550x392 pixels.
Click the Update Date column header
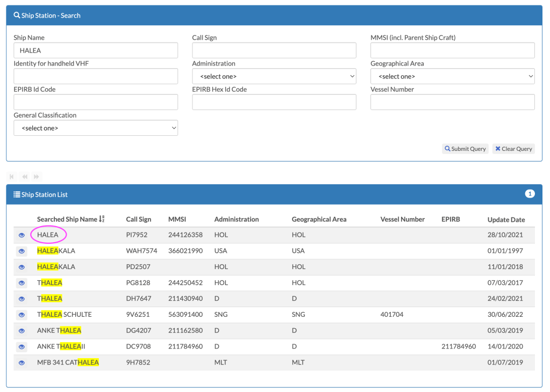click(506, 220)
